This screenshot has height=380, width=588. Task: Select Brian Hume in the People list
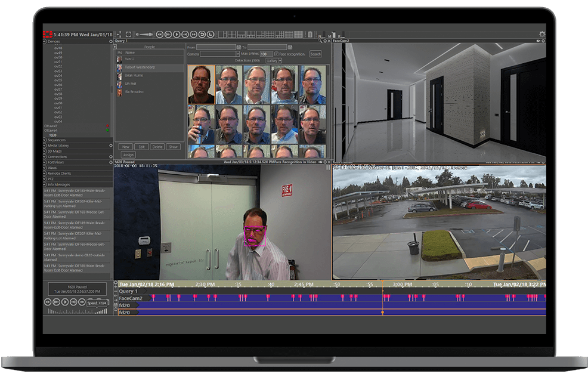point(134,75)
